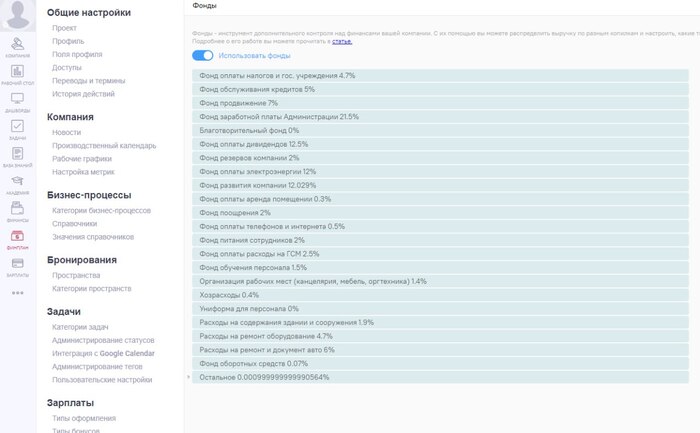The height and width of the screenshot is (433, 700).
Task: Select Фонд заработной платы Администрации row
Action: (x=440, y=117)
